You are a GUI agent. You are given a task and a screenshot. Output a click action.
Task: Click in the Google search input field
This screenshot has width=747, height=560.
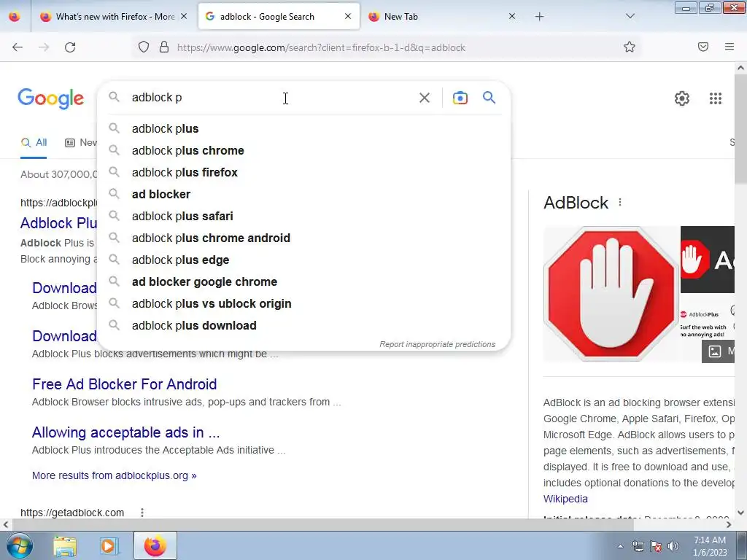click(271, 98)
